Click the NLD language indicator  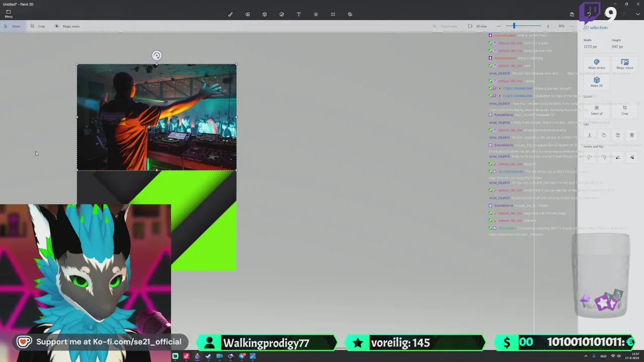coord(603,356)
